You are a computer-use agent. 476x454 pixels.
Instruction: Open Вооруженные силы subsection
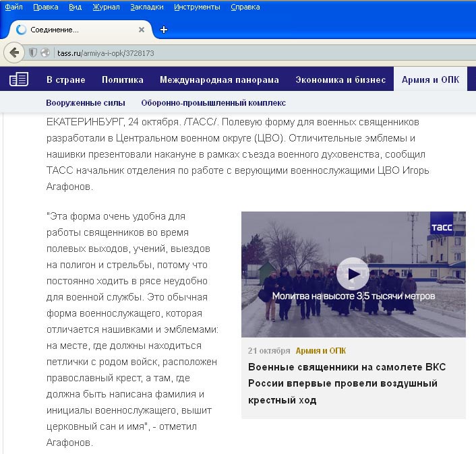[x=86, y=103]
